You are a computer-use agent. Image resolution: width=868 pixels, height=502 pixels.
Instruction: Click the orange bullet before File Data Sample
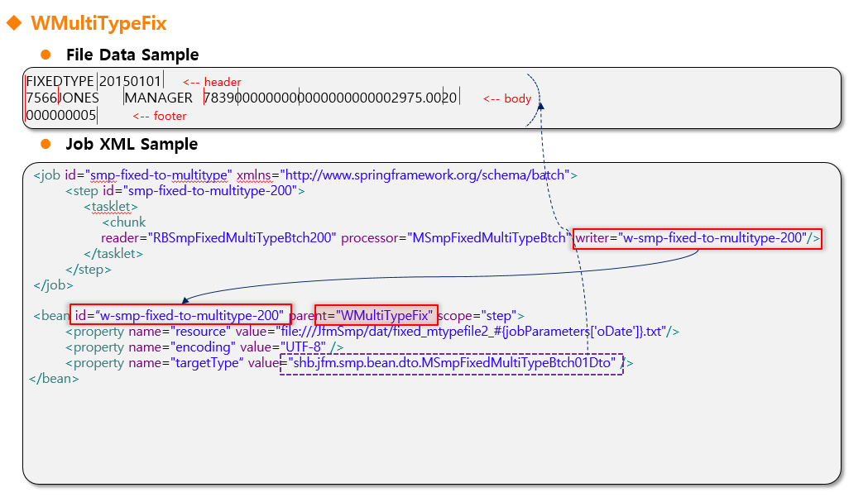click(x=46, y=55)
